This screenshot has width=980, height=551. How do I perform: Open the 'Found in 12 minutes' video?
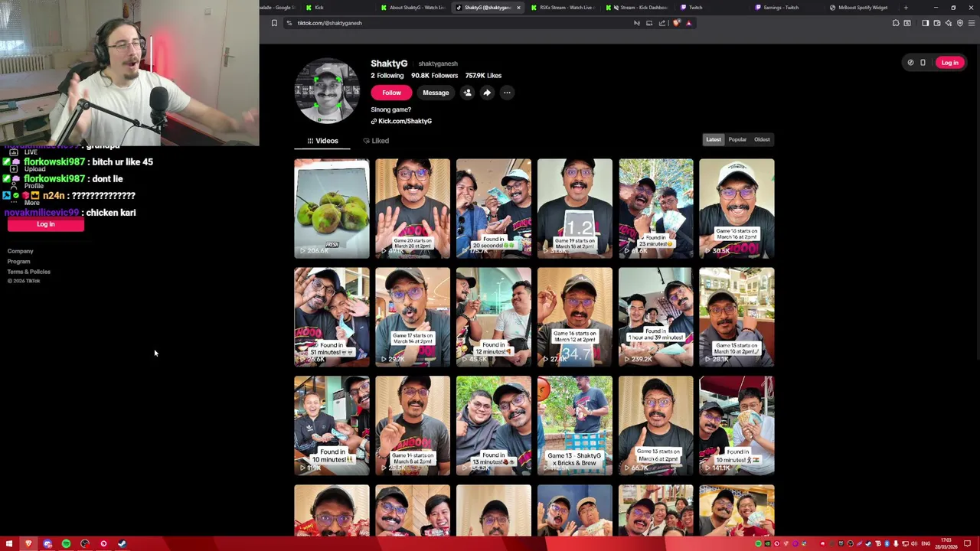494,317
